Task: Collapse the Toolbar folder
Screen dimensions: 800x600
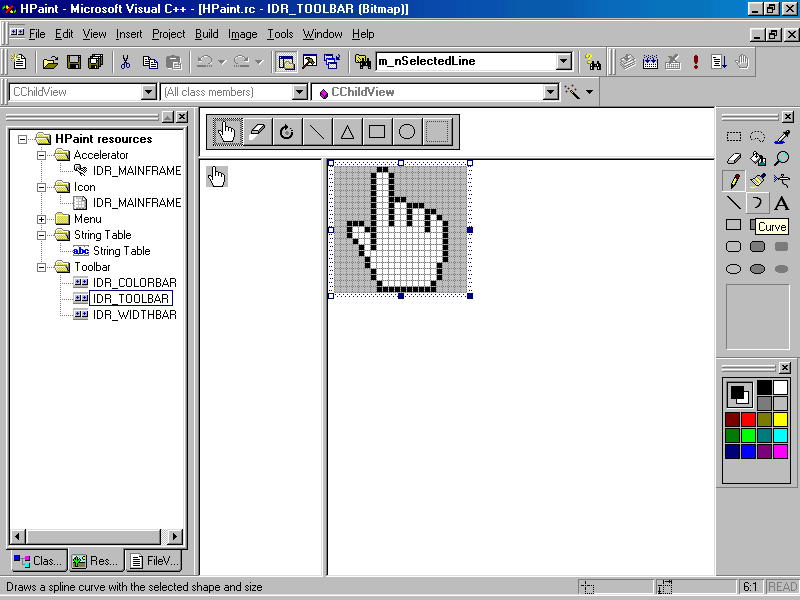Action: click(x=41, y=267)
